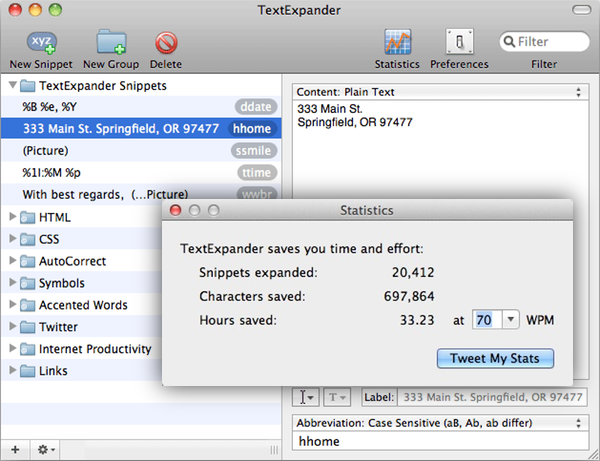Select the AutoCorrect folder icon

tap(28, 261)
